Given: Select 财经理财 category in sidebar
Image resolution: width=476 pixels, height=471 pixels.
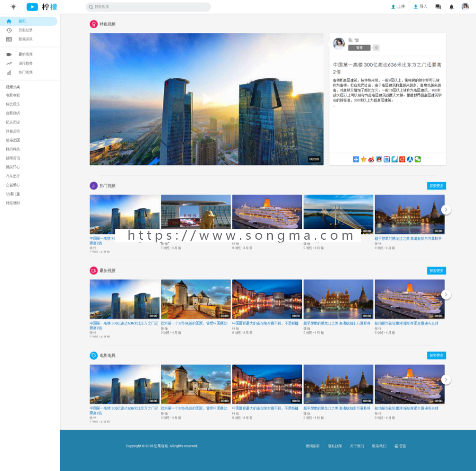Looking at the screenshot, I should pos(13,203).
